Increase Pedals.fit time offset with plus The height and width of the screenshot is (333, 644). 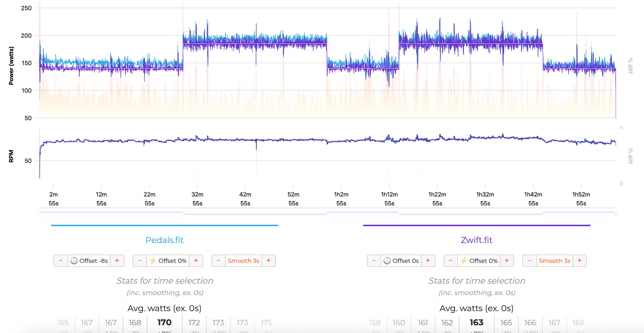117,261
